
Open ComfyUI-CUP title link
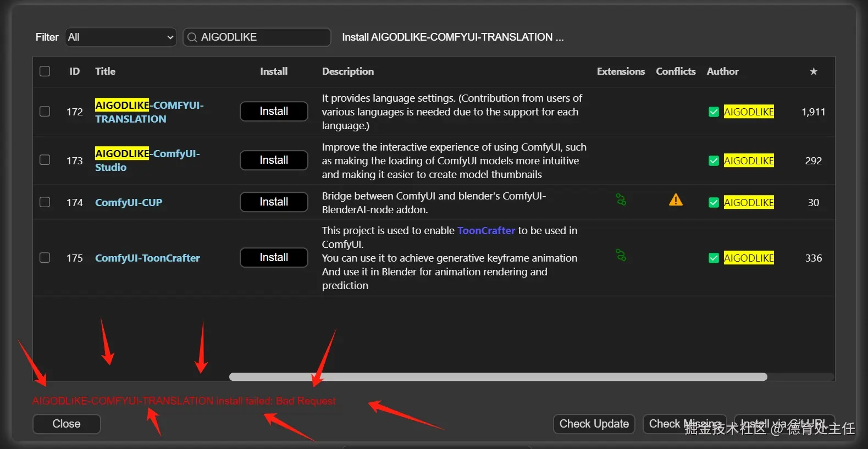[129, 202]
